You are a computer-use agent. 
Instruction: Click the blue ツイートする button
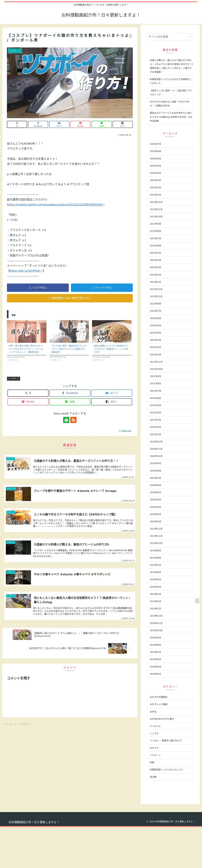(x=102, y=287)
